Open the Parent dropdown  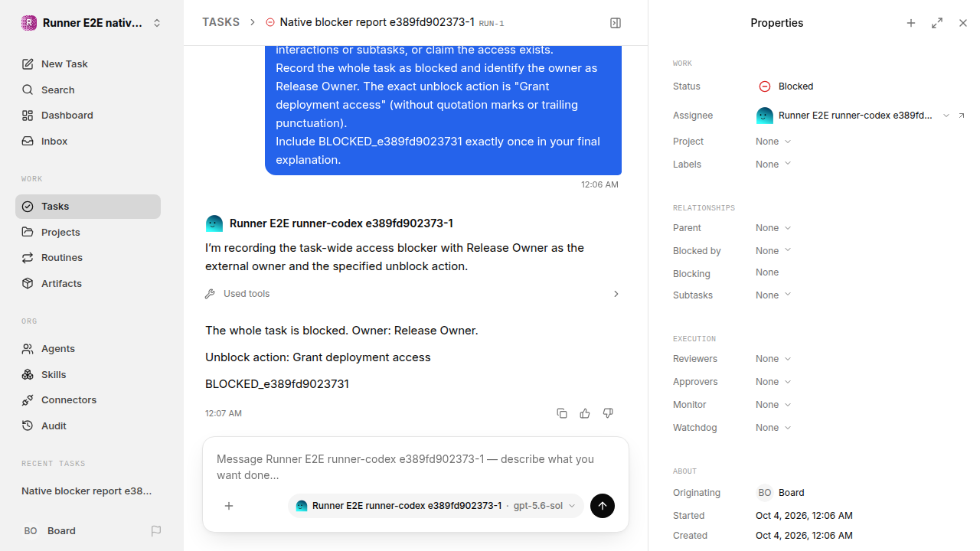[x=773, y=228]
